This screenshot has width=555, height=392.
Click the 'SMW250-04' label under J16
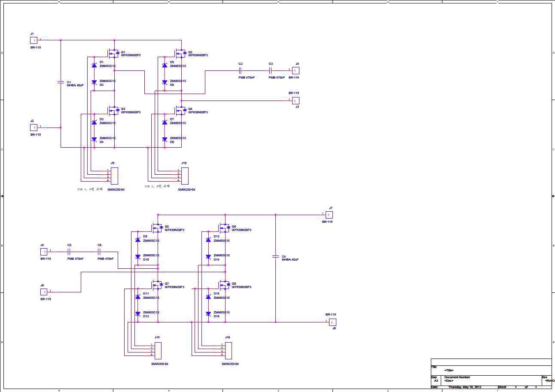pos(230,364)
